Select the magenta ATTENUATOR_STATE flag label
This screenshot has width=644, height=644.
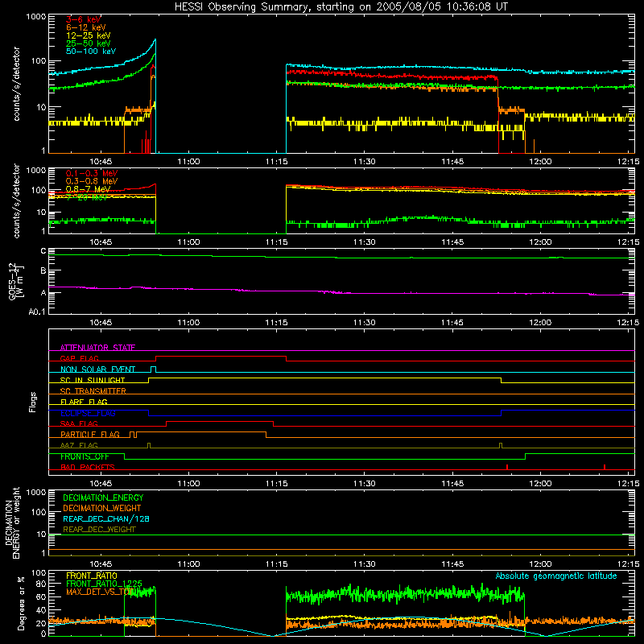(x=97, y=348)
